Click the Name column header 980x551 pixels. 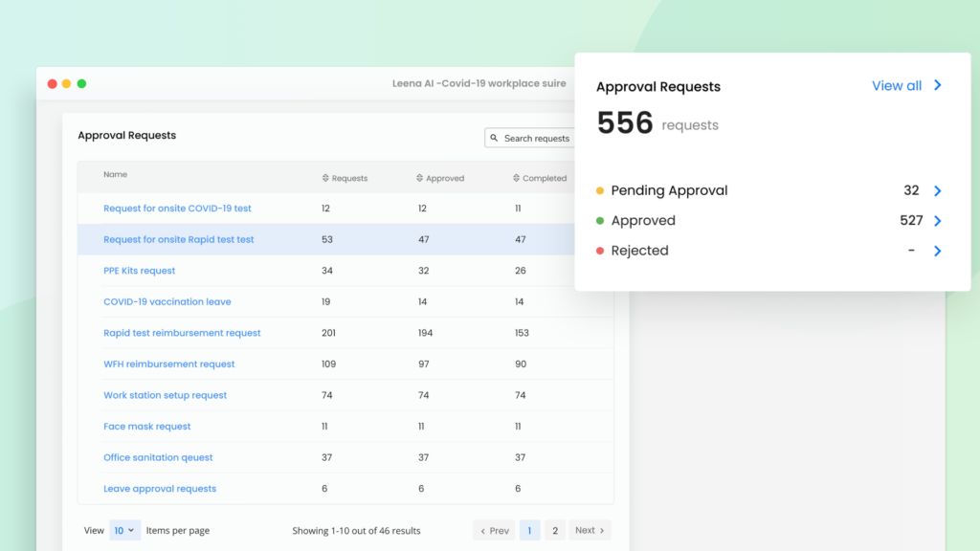point(115,174)
